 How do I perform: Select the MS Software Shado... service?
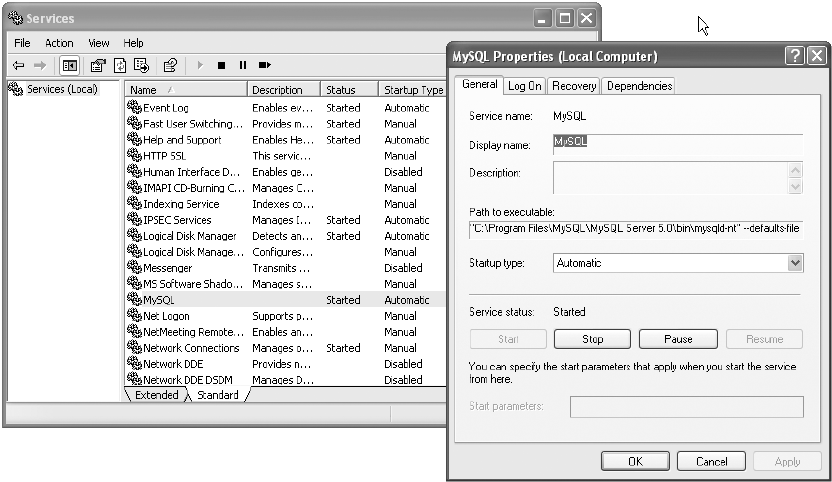coord(285,283)
